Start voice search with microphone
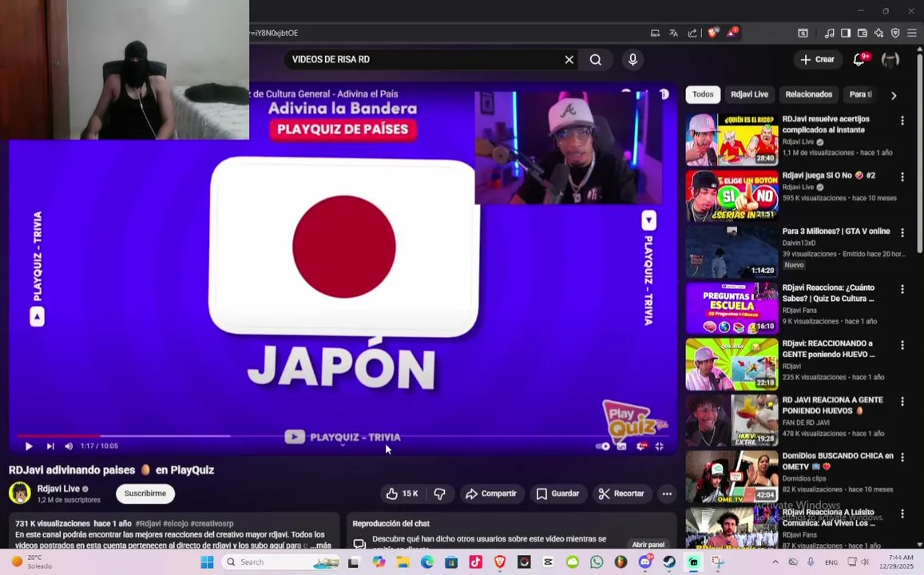 click(633, 60)
